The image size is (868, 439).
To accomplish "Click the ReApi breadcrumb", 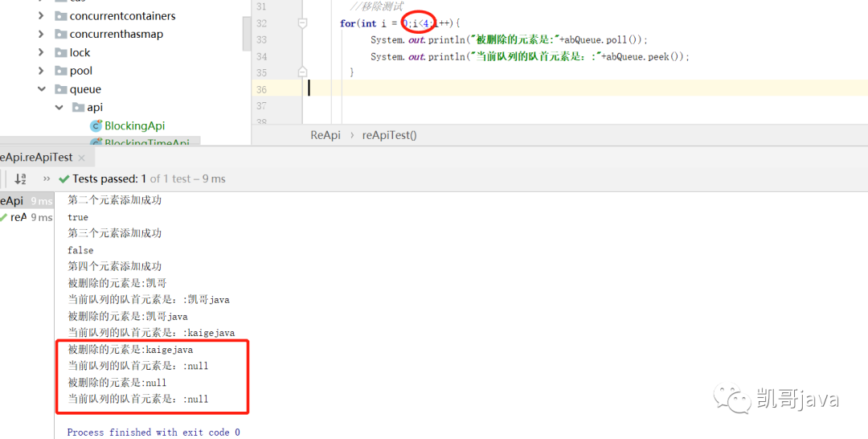I will click(325, 135).
